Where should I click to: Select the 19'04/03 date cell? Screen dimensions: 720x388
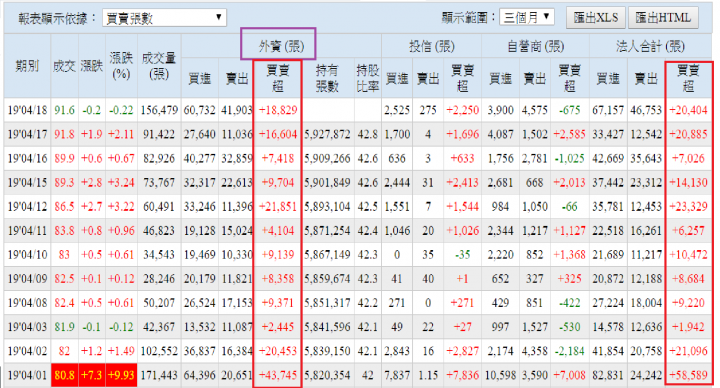27,327
